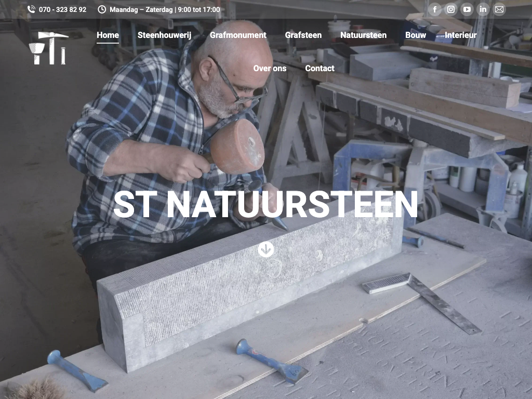
Task: Call phone number 070 - 323 82 92
Action: coord(62,9)
